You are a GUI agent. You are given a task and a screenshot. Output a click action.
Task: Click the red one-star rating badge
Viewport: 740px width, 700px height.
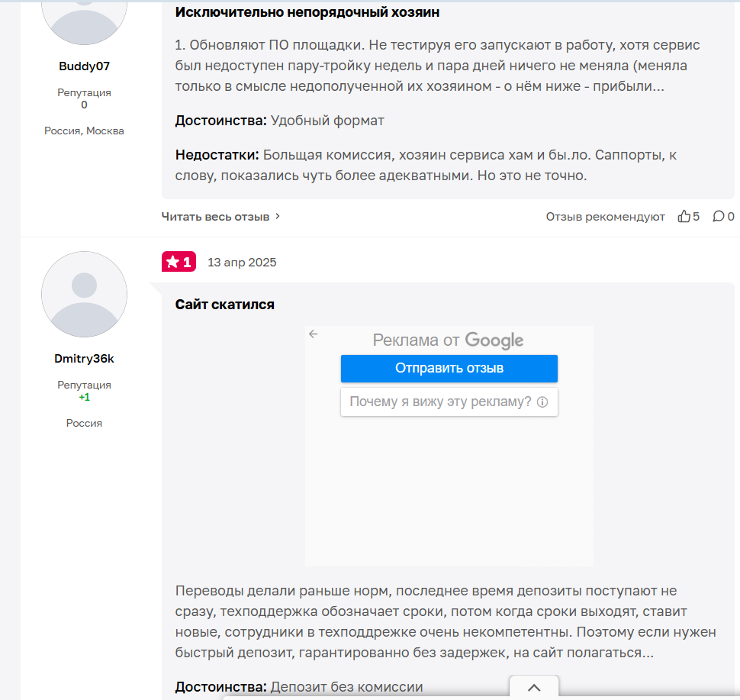tap(179, 262)
